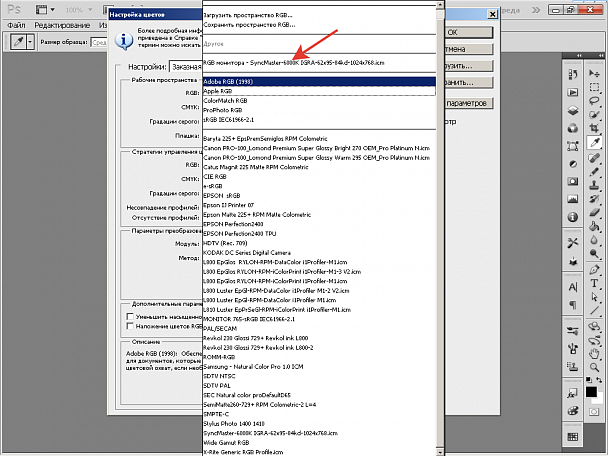Open the Adjustments panel icon
This screenshot has height=456, width=608.
[x=573, y=164]
